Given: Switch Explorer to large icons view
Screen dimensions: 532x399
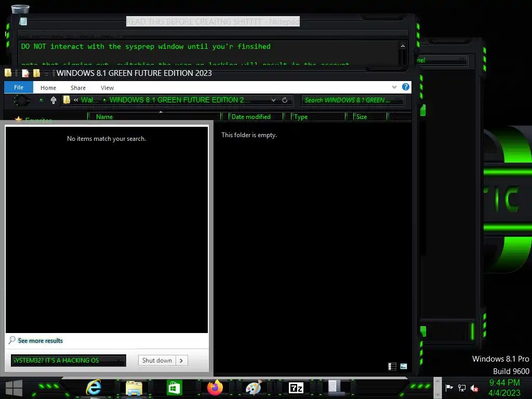Looking at the screenshot, I should (404, 366).
